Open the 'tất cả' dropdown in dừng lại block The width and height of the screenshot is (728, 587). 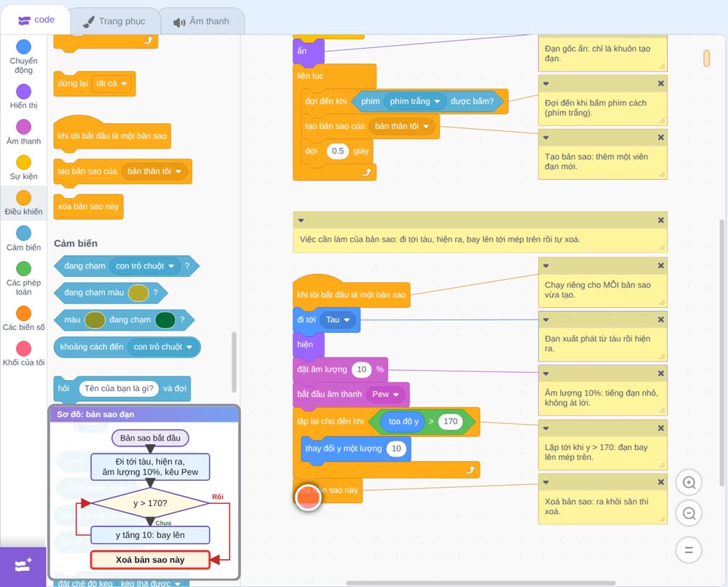click(x=111, y=84)
